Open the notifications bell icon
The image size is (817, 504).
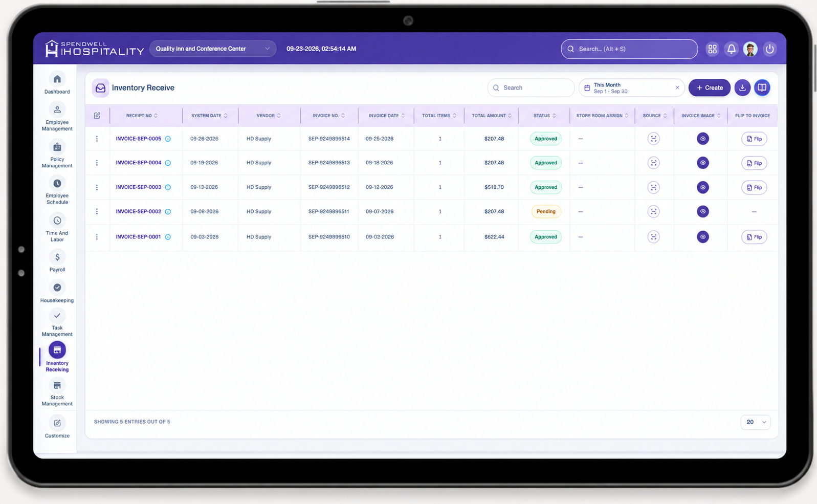click(x=731, y=49)
